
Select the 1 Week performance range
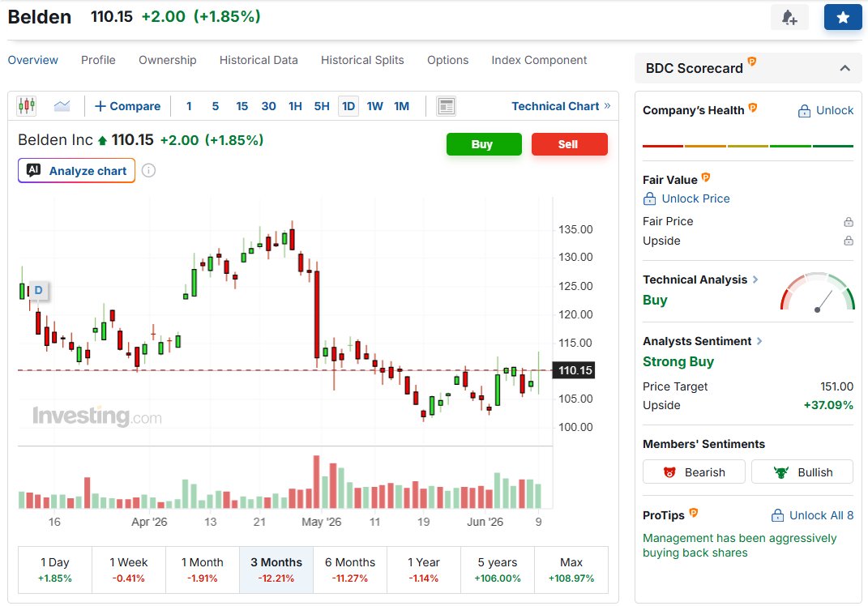(x=128, y=570)
